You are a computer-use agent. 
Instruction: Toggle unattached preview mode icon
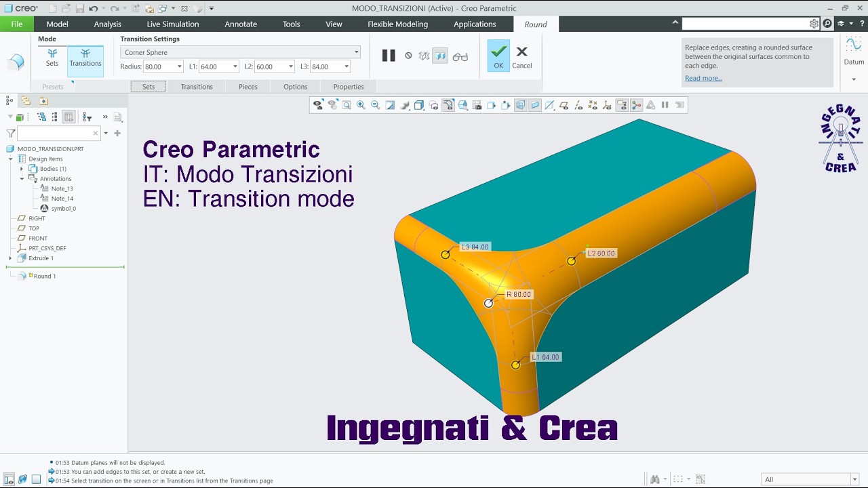[x=424, y=56]
